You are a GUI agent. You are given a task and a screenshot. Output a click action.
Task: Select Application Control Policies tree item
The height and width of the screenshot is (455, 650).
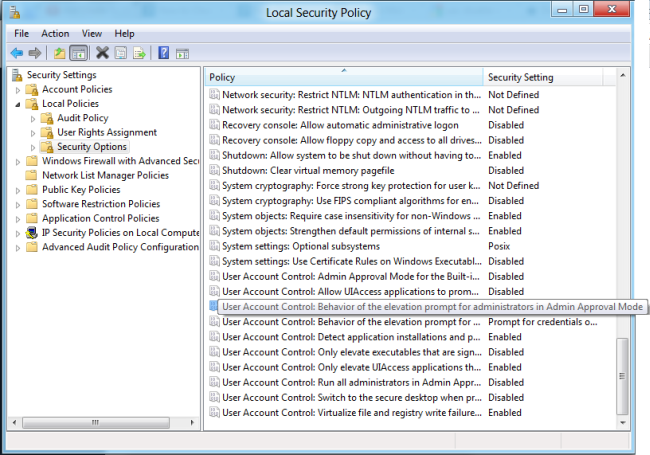pyautogui.click(x=100, y=218)
